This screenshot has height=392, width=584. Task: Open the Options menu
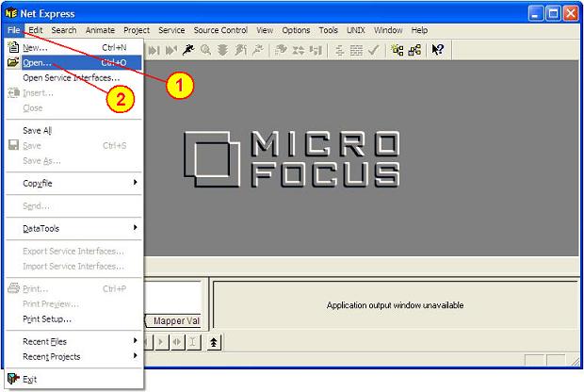296,30
